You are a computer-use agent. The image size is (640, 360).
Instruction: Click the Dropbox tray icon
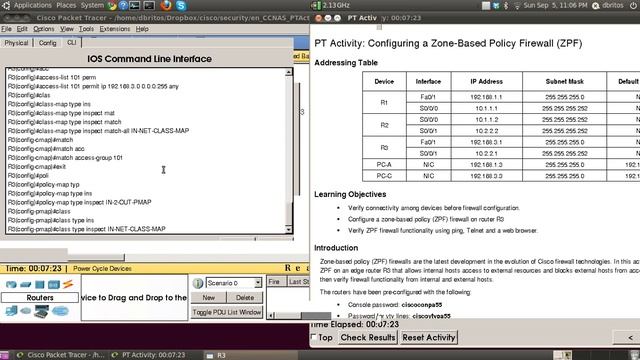(496, 6)
